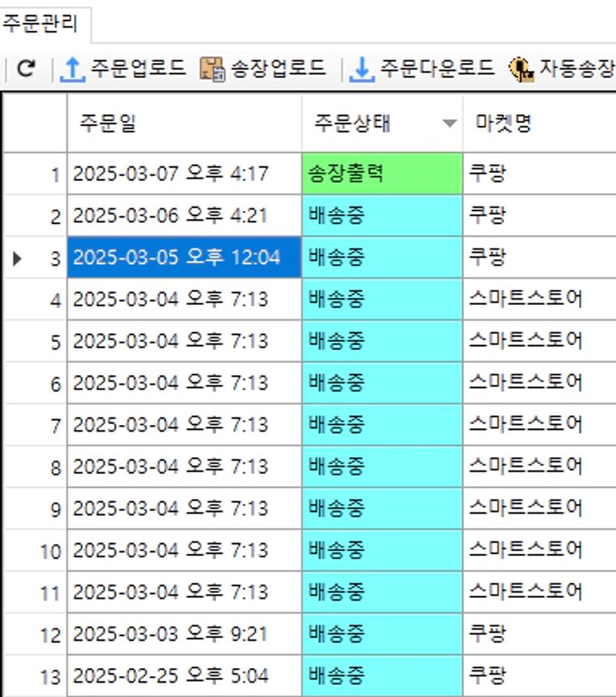
Task: Select 스마트스토어 market cell in row 4
Action: coord(539,299)
